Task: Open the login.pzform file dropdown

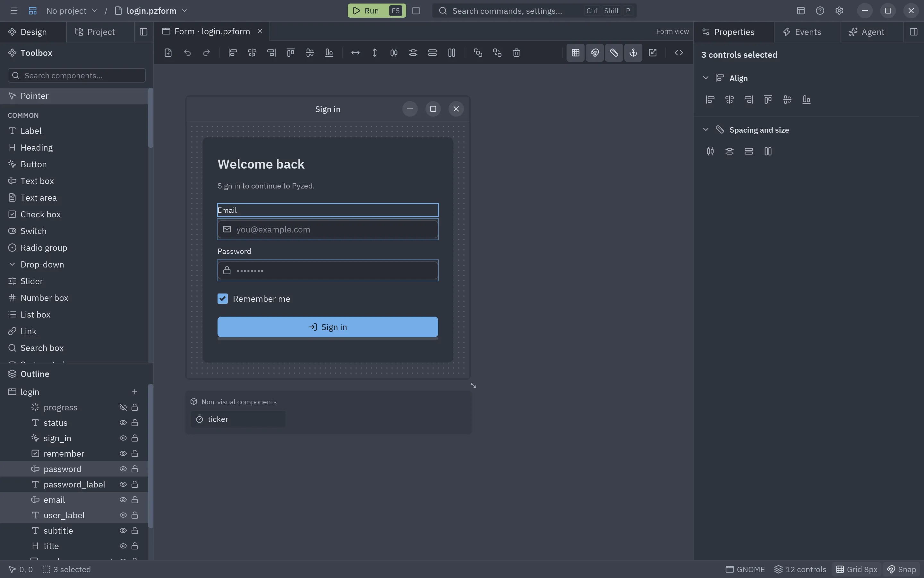Action: coord(151,11)
